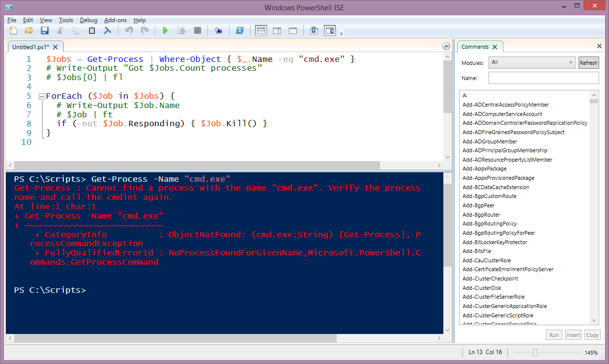Switch to the Untitled1.ps1 tab
This screenshot has width=609, height=364.
click(x=30, y=47)
